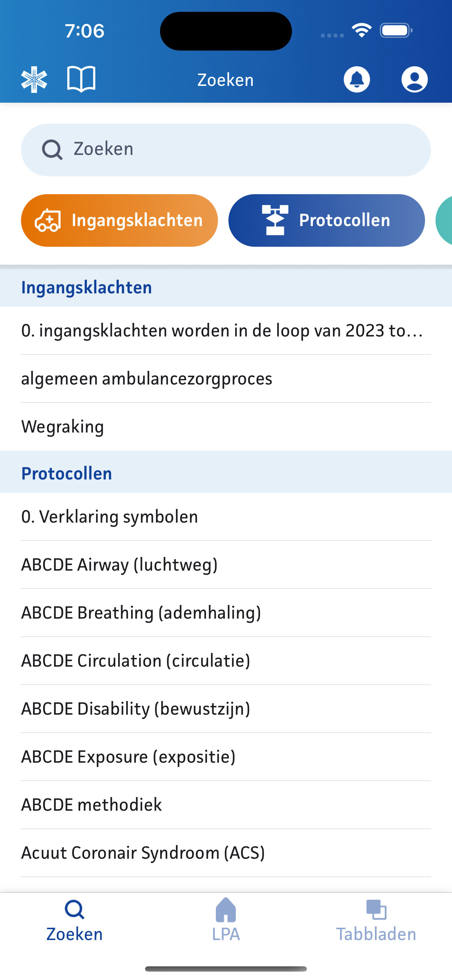Tap the magnifier icon in search bar
Viewport: 452px width, 980px height.
(52, 150)
